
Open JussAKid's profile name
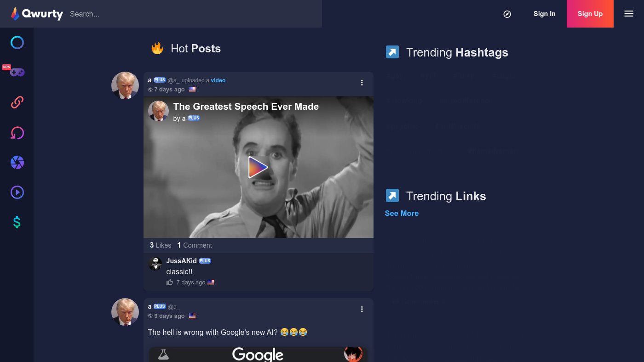coord(181,261)
